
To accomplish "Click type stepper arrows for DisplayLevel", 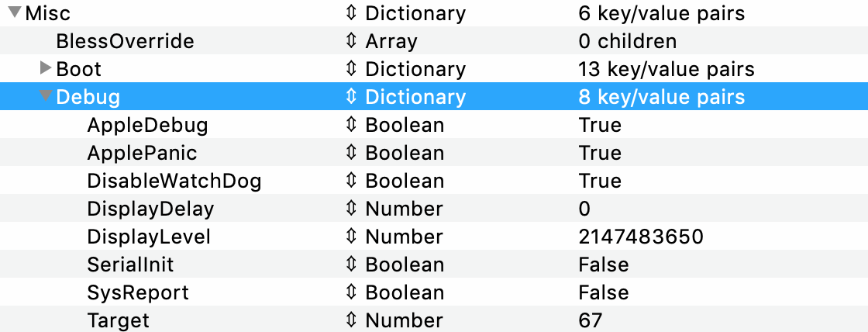I will [x=351, y=237].
